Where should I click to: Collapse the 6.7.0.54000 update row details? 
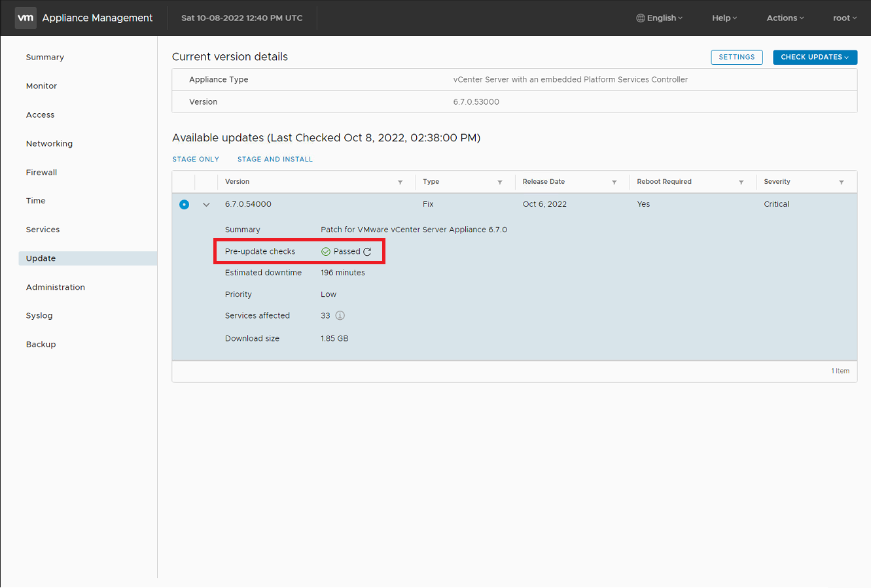coord(206,205)
